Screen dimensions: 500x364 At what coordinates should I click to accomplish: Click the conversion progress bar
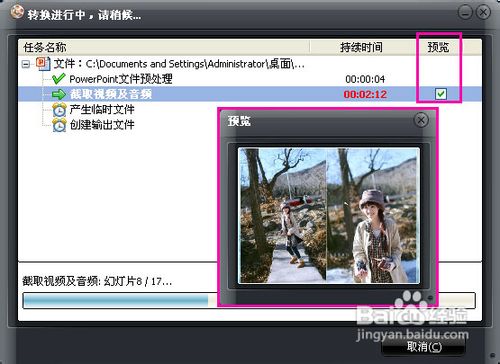click(120, 300)
